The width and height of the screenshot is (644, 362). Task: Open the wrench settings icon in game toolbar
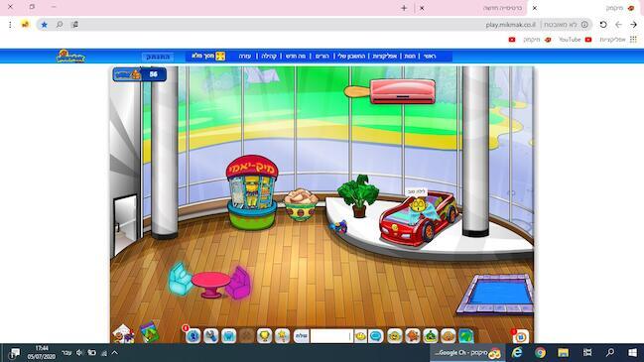[211, 336]
